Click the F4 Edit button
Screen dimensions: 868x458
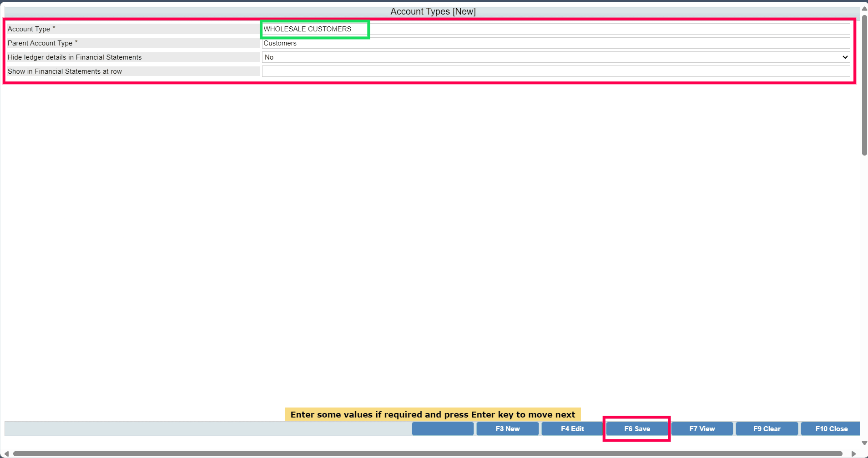pyautogui.click(x=572, y=429)
